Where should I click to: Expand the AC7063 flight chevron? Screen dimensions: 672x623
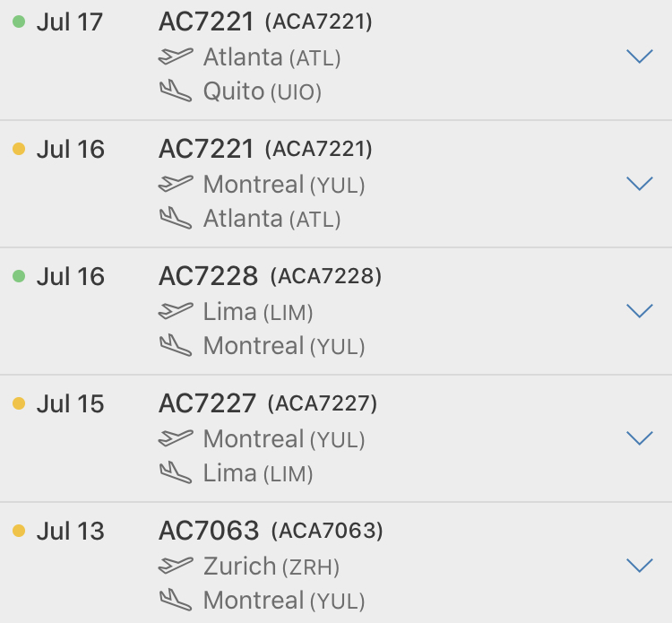(x=639, y=566)
